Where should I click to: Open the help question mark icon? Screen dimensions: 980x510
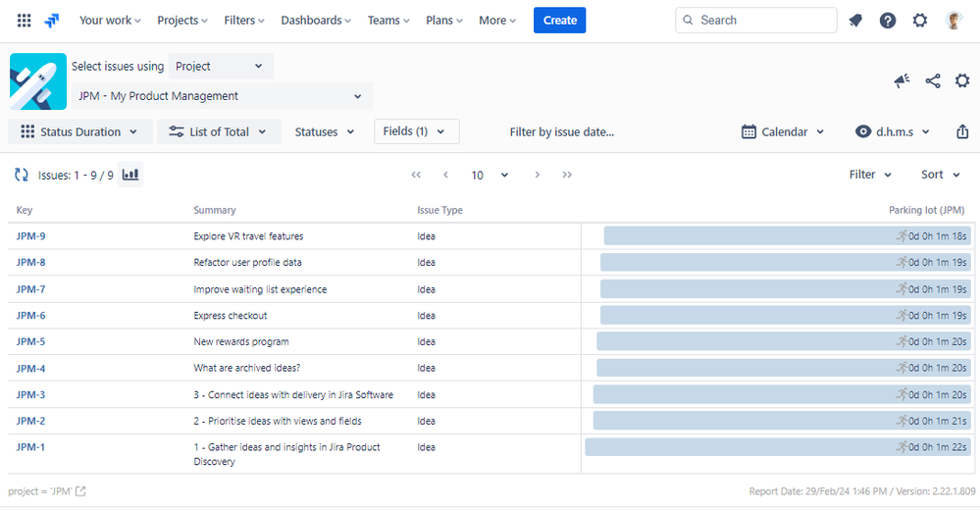888,20
